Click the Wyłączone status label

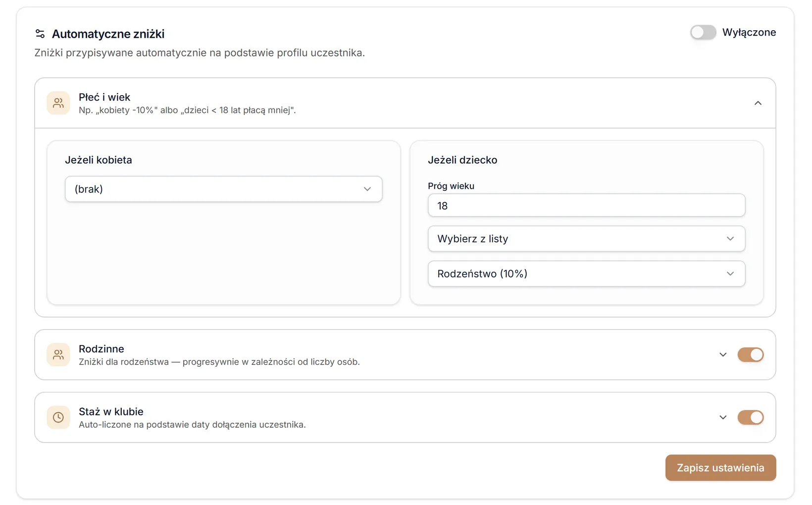749,32
